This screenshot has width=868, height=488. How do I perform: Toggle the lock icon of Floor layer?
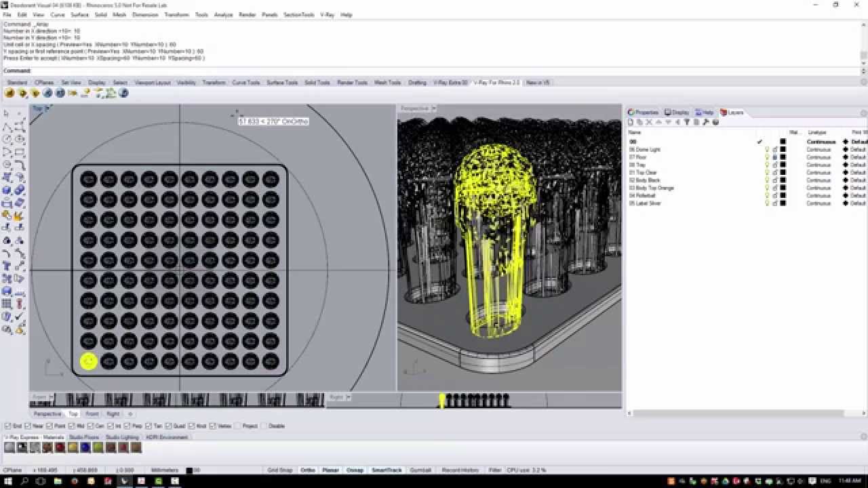pyautogui.click(x=775, y=157)
